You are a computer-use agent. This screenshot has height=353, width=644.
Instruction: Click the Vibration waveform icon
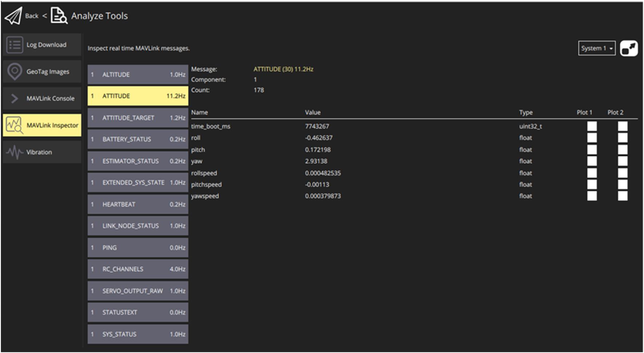[x=15, y=152]
